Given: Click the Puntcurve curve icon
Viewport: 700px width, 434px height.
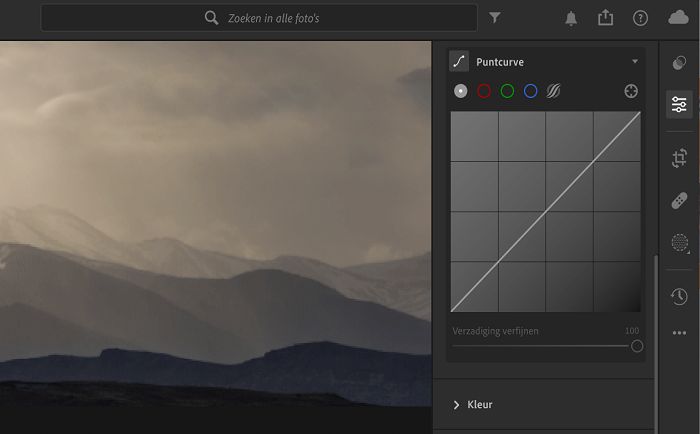Looking at the screenshot, I should (x=459, y=62).
